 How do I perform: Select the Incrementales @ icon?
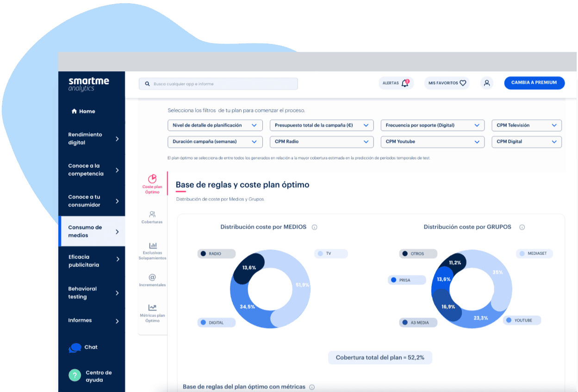(x=152, y=277)
